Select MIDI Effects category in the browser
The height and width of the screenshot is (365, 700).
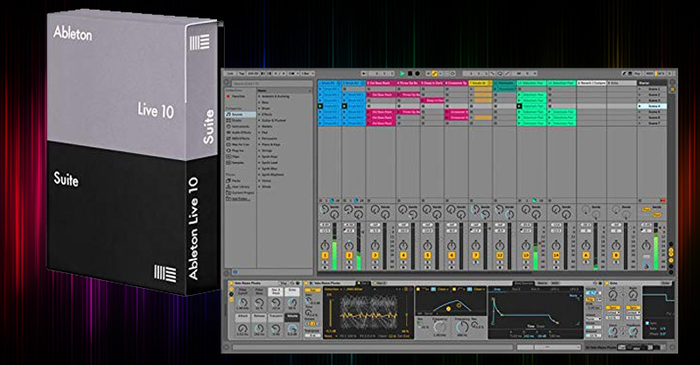(x=240, y=139)
